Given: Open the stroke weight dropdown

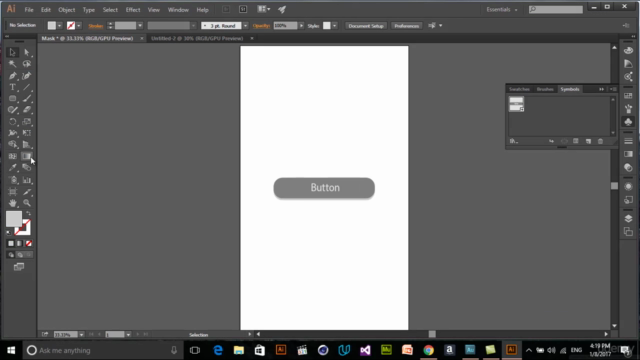Looking at the screenshot, I should click(x=140, y=26).
